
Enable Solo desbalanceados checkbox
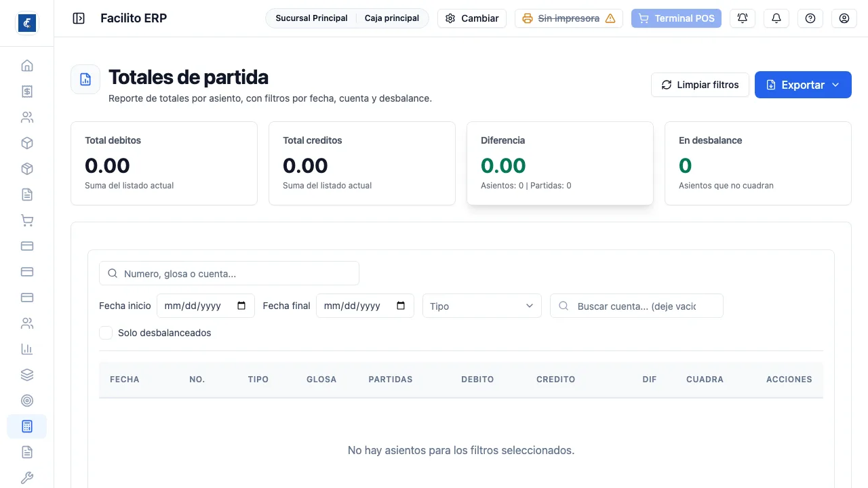(x=106, y=333)
